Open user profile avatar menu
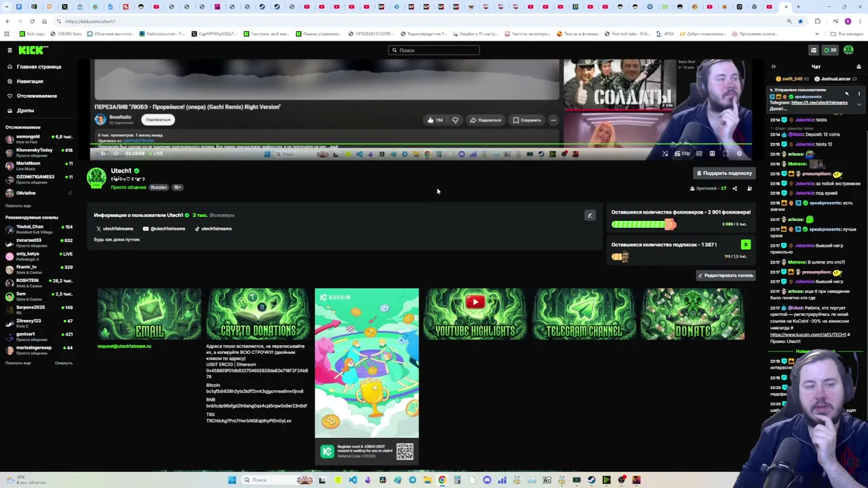This screenshot has width=868, height=488. click(x=848, y=50)
